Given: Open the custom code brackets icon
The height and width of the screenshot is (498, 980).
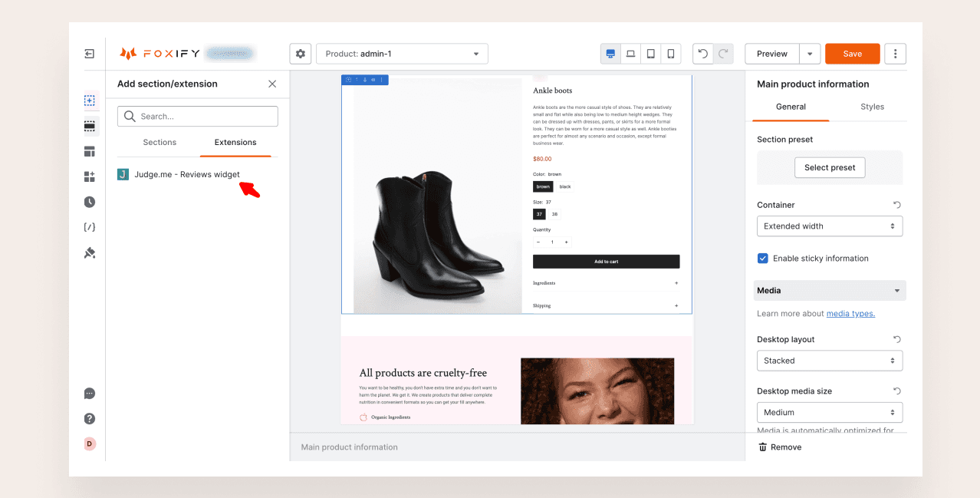Looking at the screenshot, I should pos(90,227).
